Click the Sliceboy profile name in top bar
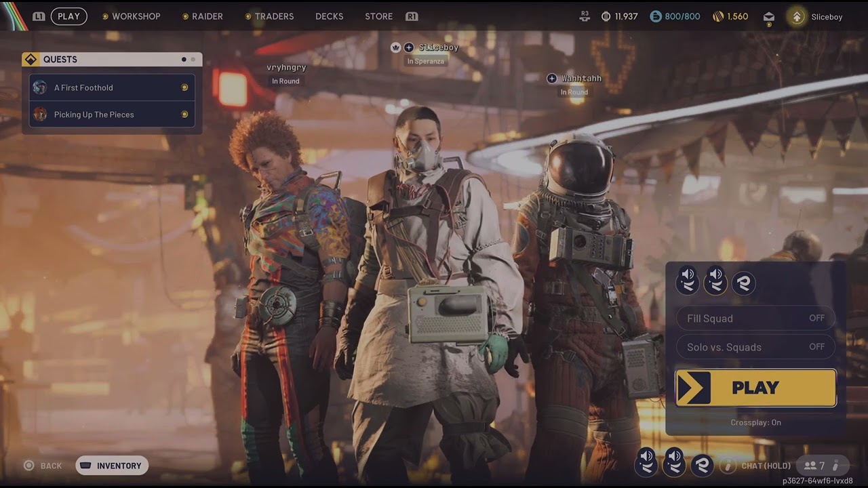 (827, 17)
